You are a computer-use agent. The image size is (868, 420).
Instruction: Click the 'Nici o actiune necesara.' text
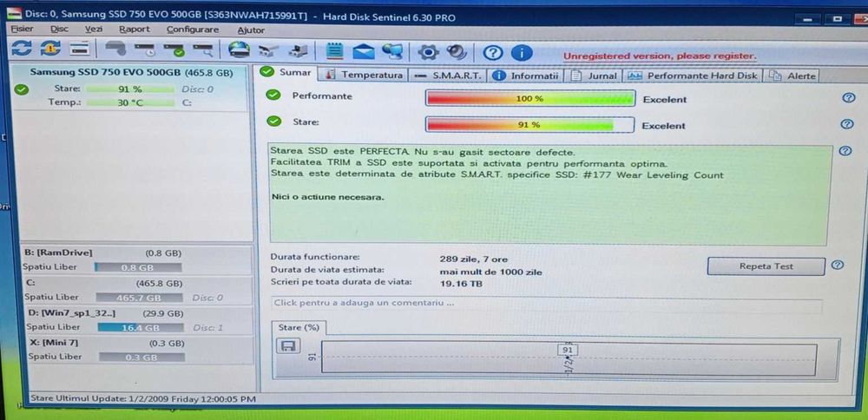pos(327,197)
